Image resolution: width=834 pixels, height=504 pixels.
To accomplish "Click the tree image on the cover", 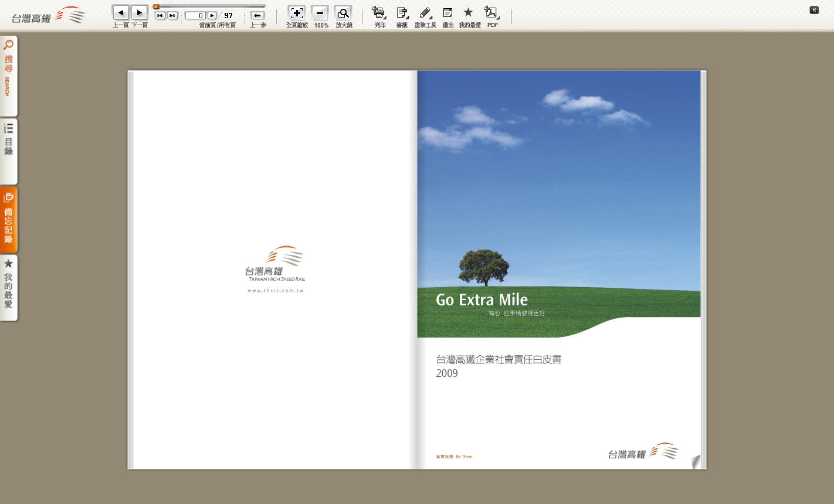I will 483,268.
